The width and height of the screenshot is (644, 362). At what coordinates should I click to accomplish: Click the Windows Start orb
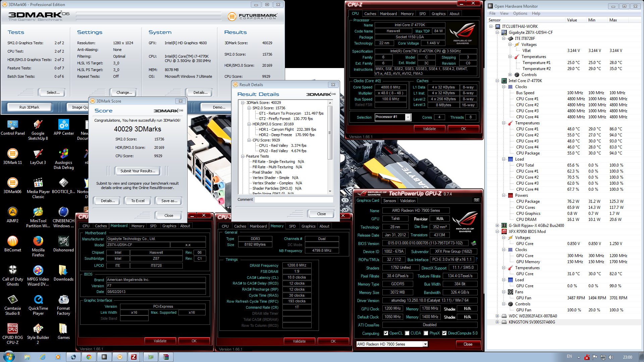click(x=9, y=357)
